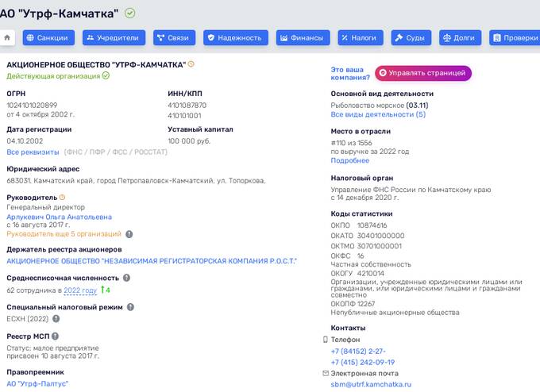Select ОКТМО code 30701000001
540x392 pixels.
(379, 246)
